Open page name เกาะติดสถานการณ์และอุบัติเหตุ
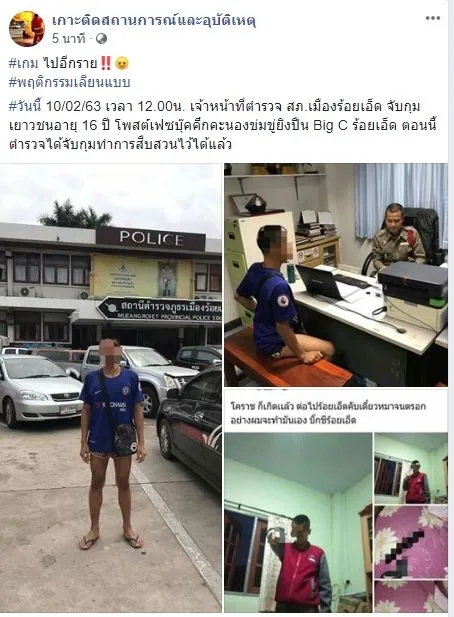The image size is (454, 617). [x=154, y=20]
